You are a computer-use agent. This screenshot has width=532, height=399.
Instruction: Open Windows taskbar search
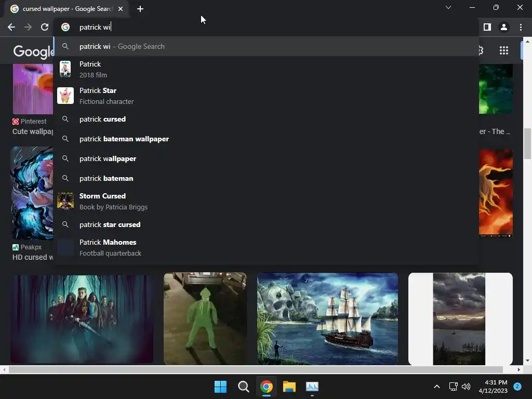(243, 387)
